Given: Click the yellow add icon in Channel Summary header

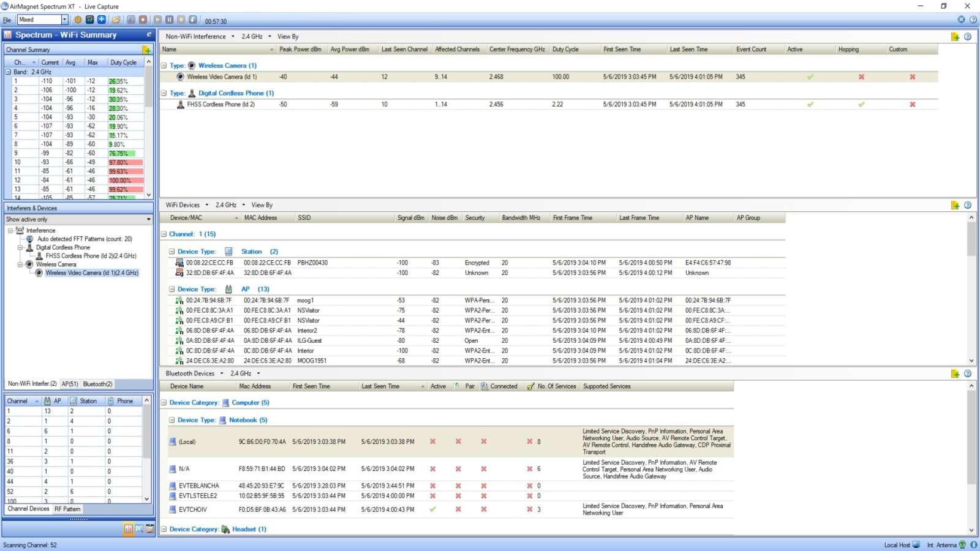Looking at the screenshot, I should point(146,50).
